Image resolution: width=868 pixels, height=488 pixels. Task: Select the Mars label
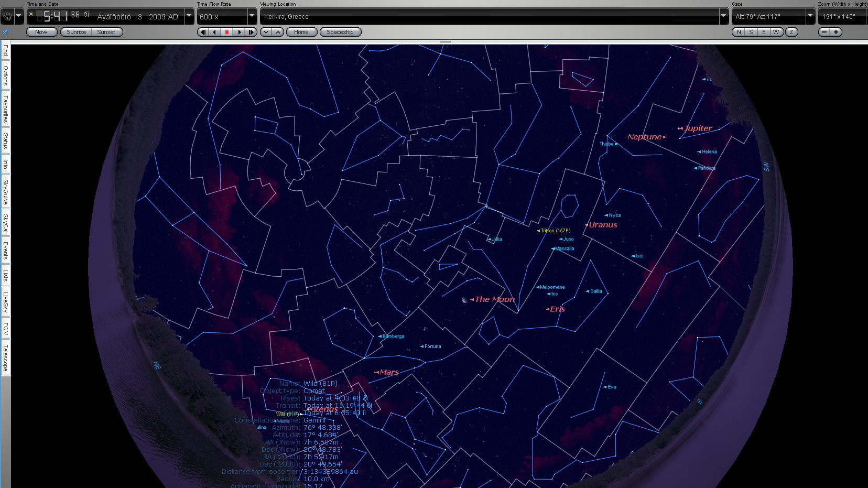click(x=389, y=372)
